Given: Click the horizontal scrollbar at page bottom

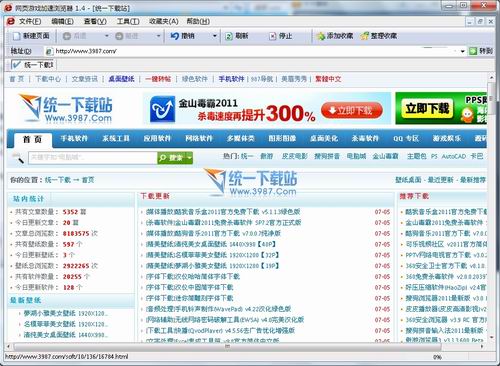Looking at the screenshot, I should pos(245,346).
